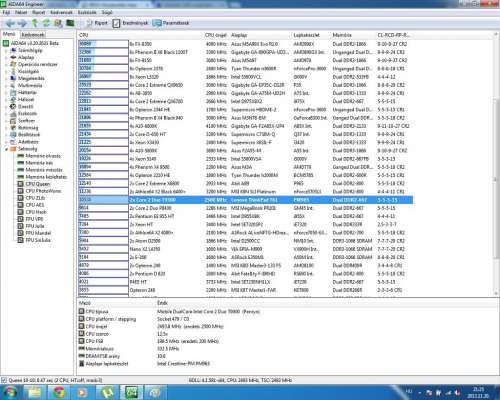Click the green Up level arrow
The image size is (500, 400).
point(34,23)
